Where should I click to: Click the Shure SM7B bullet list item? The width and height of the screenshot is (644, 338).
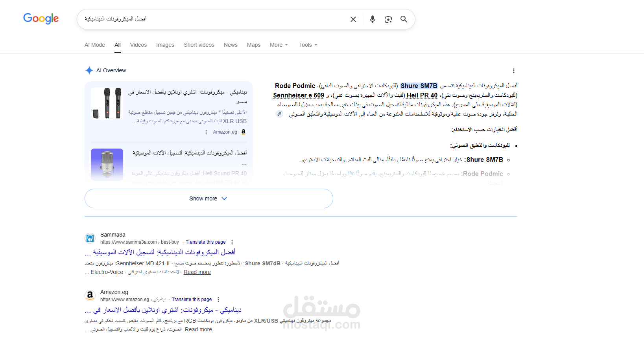pyautogui.click(x=485, y=160)
